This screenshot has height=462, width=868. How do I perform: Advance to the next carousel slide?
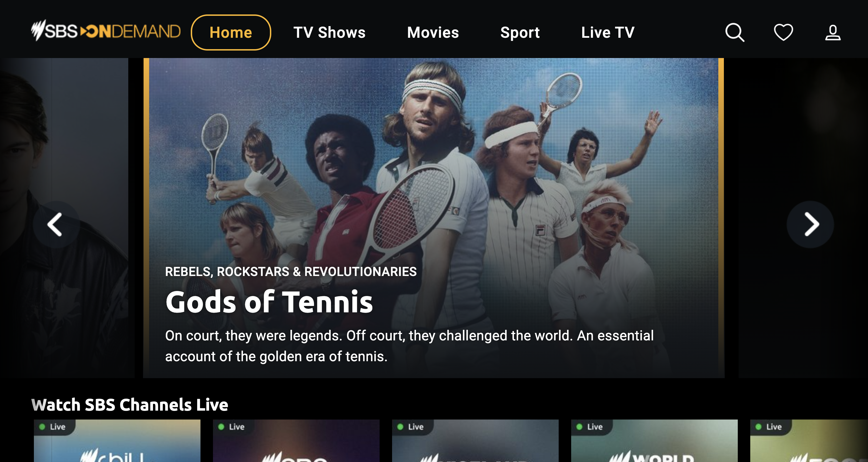click(x=810, y=224)
